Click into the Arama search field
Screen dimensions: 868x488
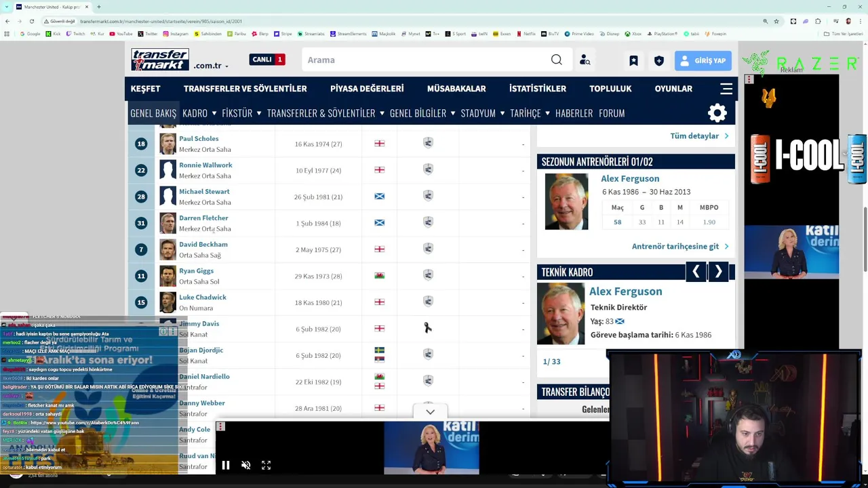(424, 60)
